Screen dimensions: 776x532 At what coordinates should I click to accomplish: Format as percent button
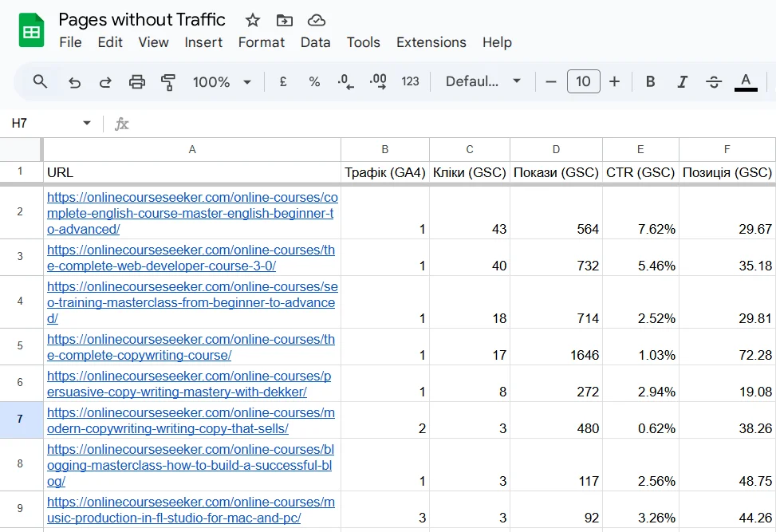pos(314,81)
